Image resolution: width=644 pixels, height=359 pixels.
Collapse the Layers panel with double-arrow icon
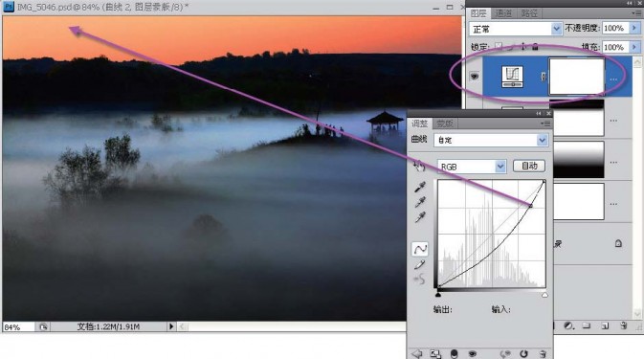tap(630, 3)
